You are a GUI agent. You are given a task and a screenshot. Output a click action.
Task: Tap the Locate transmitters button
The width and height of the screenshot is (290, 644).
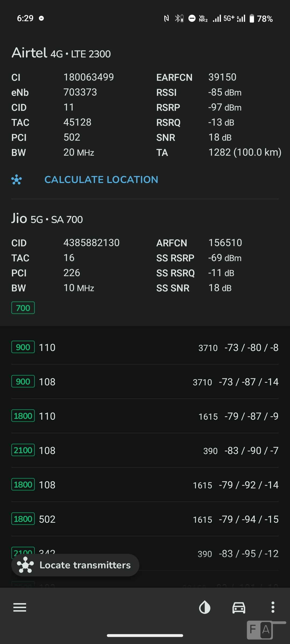(75, 565)
